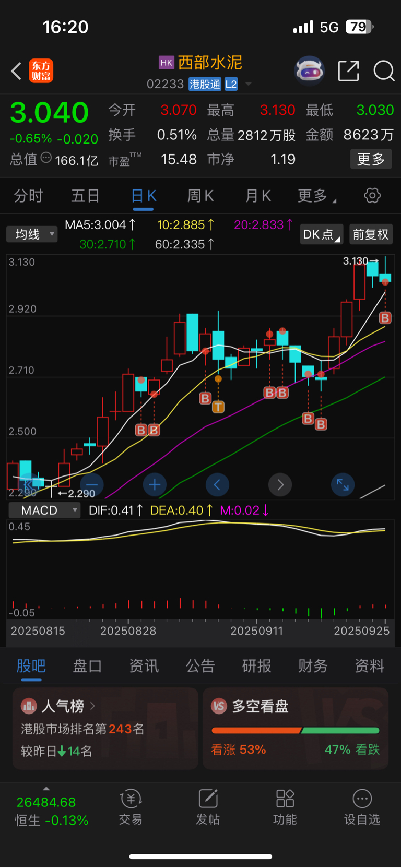Open 盘口 tab
Screen dimensions: 401x868
point(87,666)
